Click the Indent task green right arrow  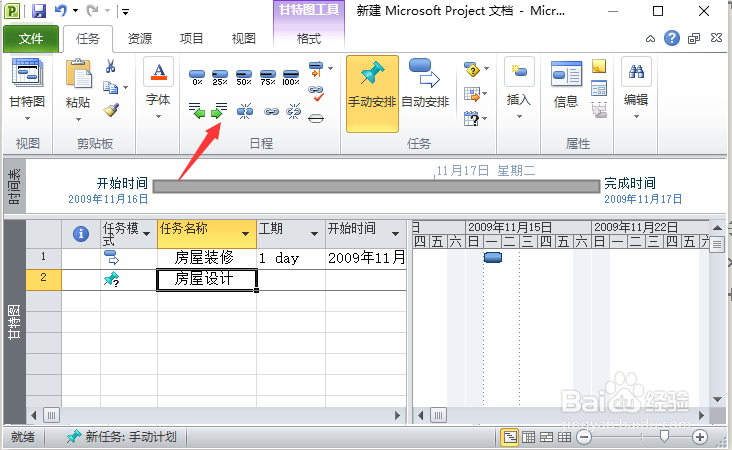click(219, 111)
